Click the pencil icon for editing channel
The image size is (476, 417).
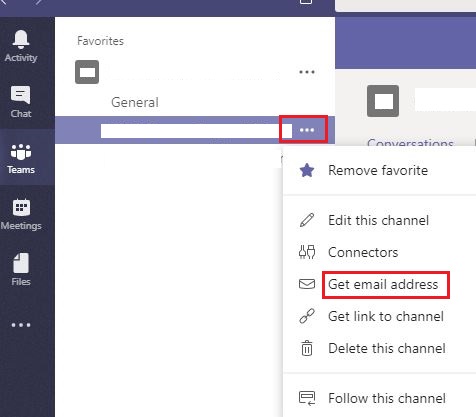tap(307, 220)
